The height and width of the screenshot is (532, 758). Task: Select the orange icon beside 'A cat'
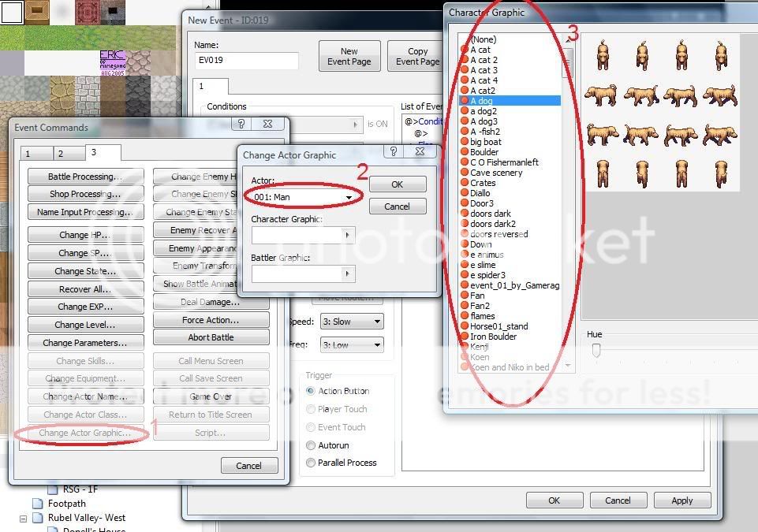coord(465,50)
